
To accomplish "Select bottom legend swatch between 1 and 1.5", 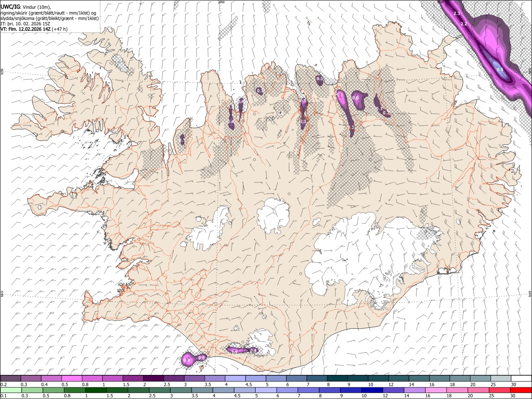I will tap(96, 390).
